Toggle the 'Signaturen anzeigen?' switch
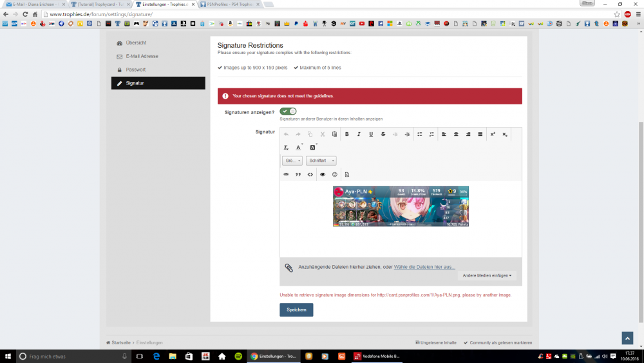The image size is (644, 363). click(x=288, y=112)
